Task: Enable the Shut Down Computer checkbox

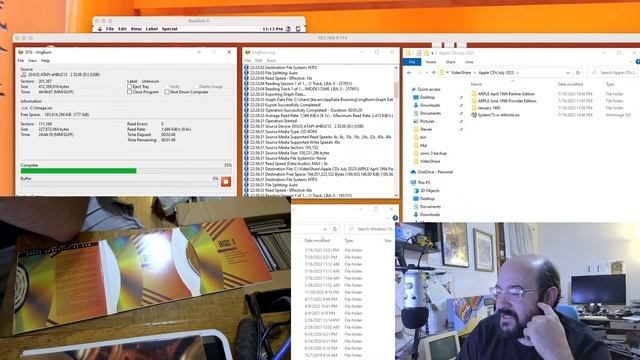Action: tap(167, 92)
